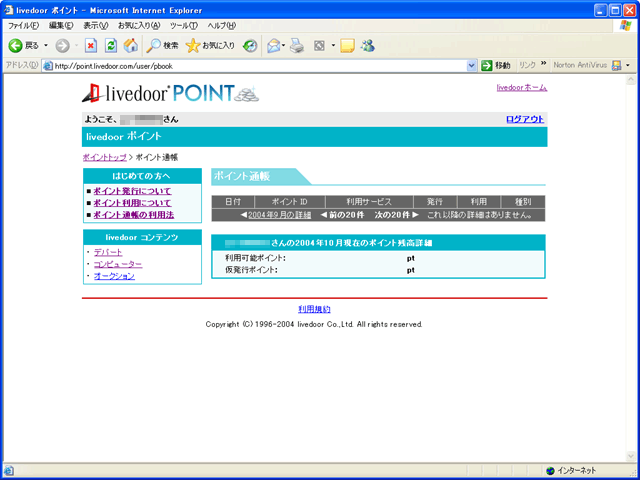This screenshot has width=640, height=480.
Task: Refresh the page using green arrows icon
Action: [111, 46]
